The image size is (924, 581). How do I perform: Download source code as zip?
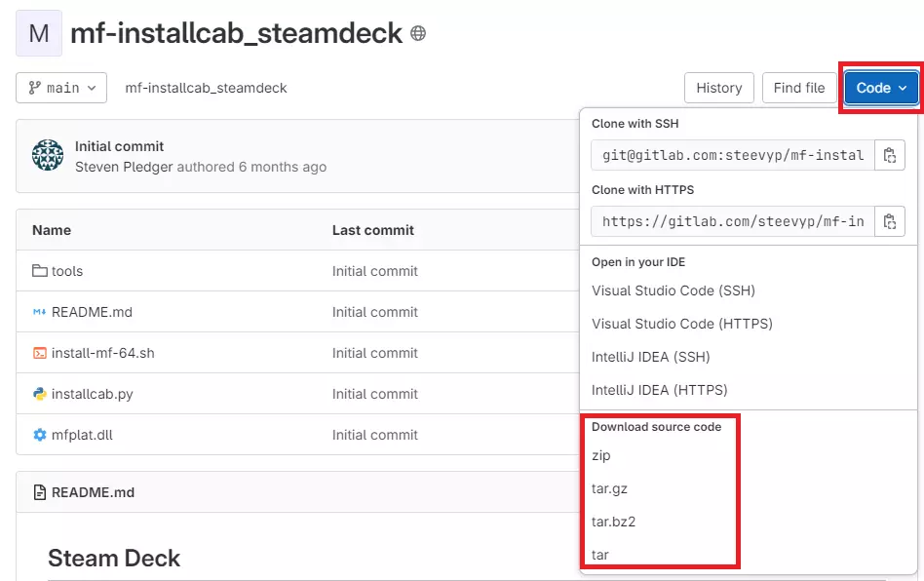point(601,455)
